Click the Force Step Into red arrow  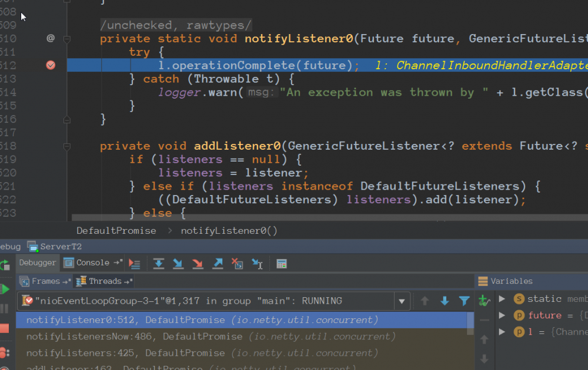(198, 264)
